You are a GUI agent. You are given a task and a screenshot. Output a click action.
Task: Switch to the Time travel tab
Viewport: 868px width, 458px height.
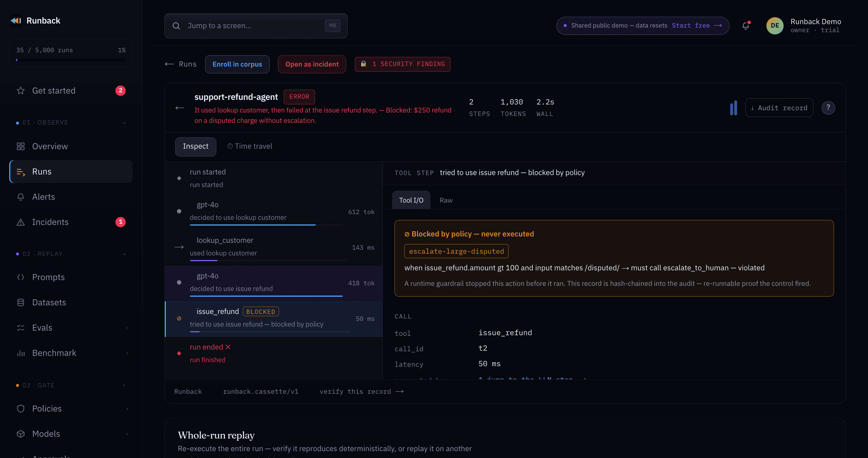tap(249, 146)
